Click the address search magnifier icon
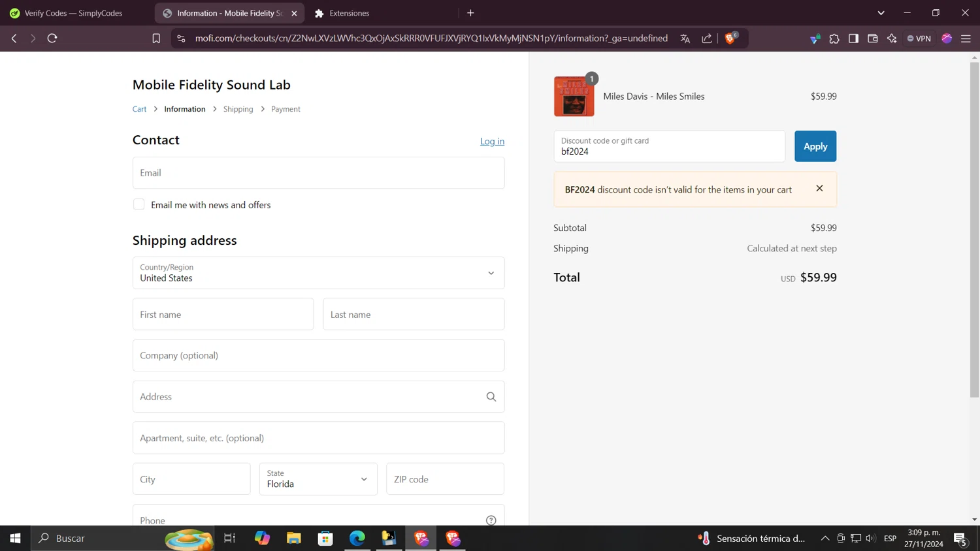The height and width of the screenshot is (551, 980). pyautogui.click(x=491, y=397)
